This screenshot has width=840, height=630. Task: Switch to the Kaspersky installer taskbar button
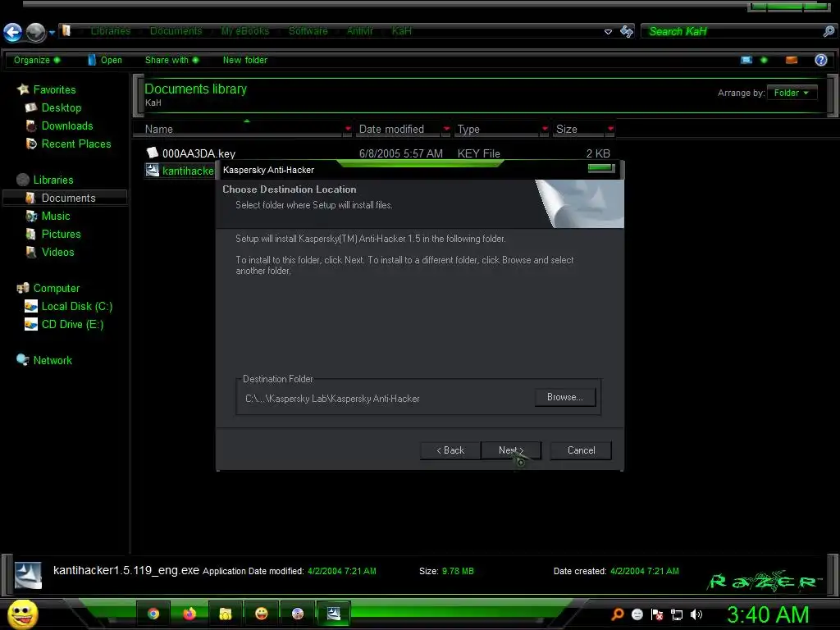click(333, 614)
